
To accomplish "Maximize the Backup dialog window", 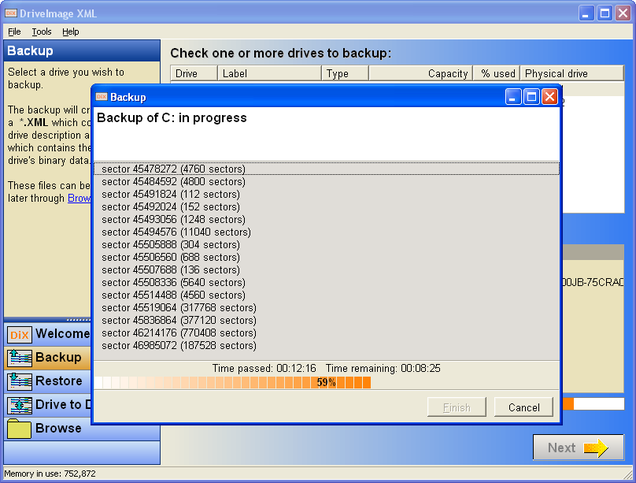I will 531,97.
